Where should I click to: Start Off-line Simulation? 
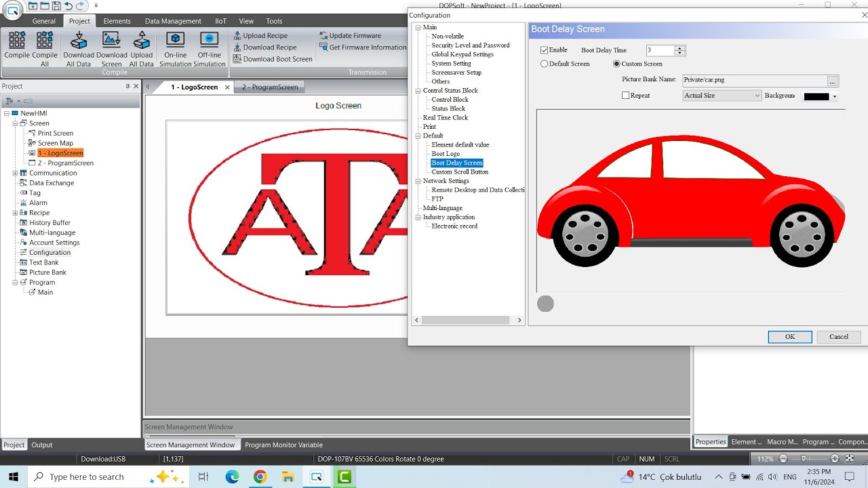210,49
